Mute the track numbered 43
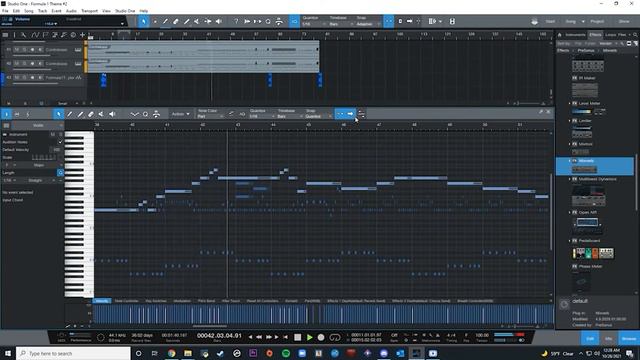This screenshot has height=360, width=640. pyautogui.click(x=17, y=77)
